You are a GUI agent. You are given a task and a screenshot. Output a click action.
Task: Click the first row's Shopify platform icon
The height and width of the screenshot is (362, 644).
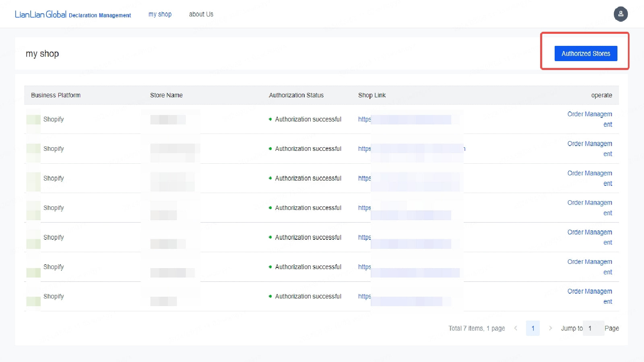pos(33,119)
